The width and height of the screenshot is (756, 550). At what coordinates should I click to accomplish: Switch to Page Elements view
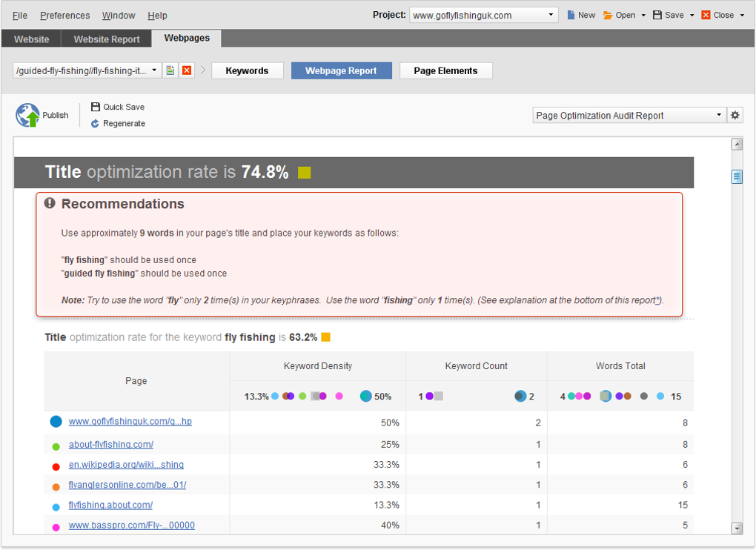coord(445,70)
